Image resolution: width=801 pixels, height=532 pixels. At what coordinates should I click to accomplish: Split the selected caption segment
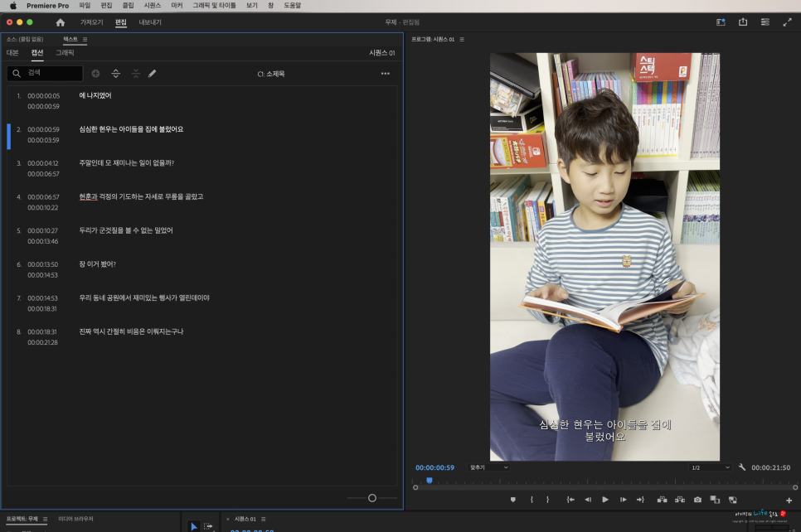[116, 74]
